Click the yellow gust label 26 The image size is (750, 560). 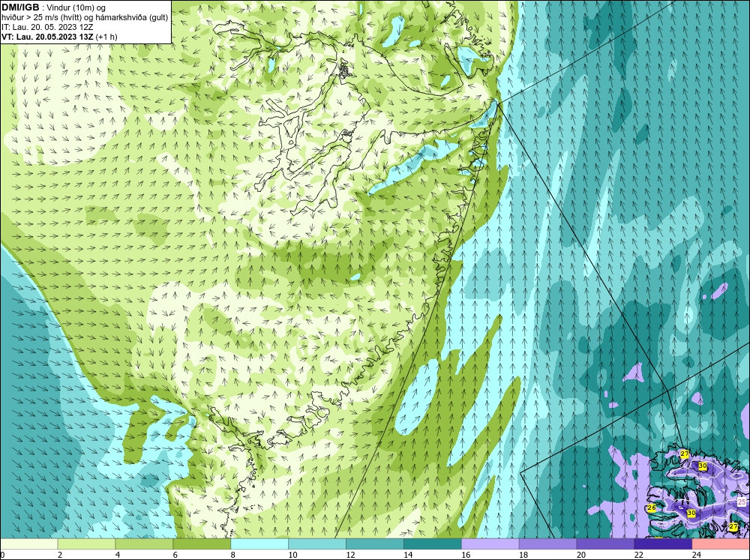click(x=652, y=508)
